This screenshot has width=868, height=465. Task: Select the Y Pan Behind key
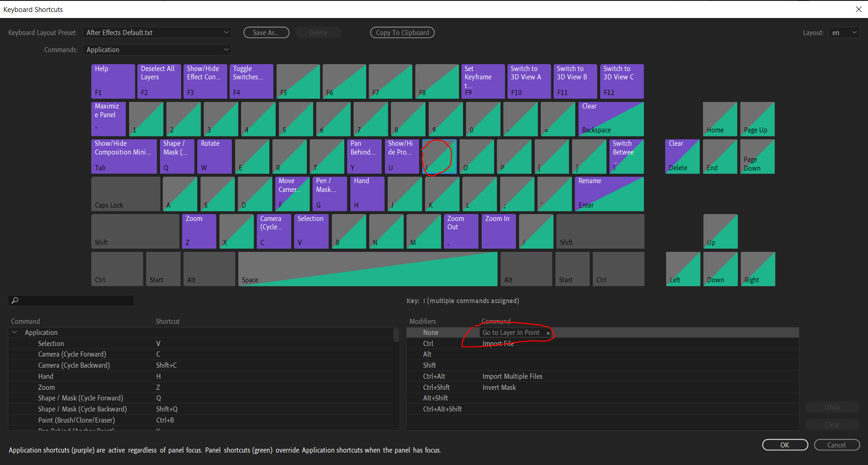364,156
